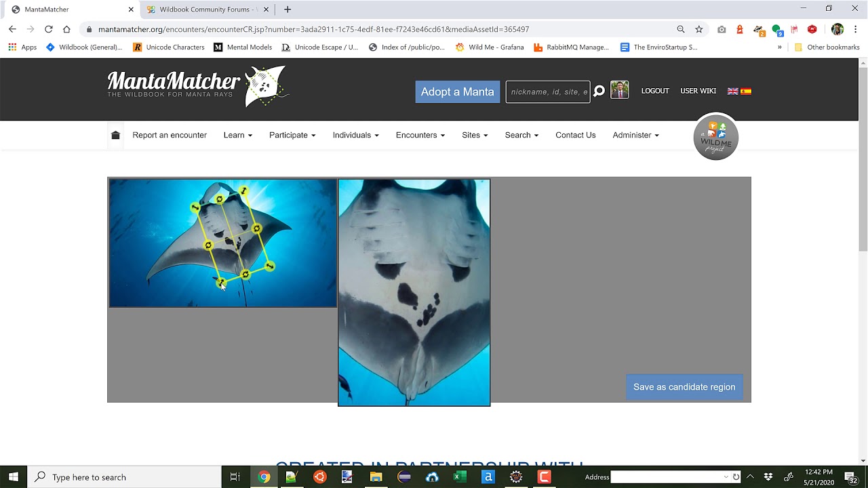Click the Adopt a Manta button
The width and height of the screenshot is (868, 488).
point(457,91)
